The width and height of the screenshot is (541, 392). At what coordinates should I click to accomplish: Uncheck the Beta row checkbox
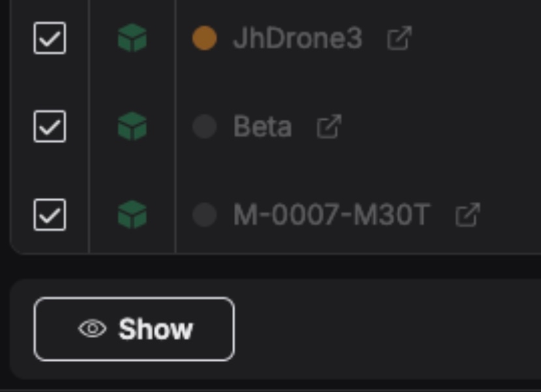50,126
